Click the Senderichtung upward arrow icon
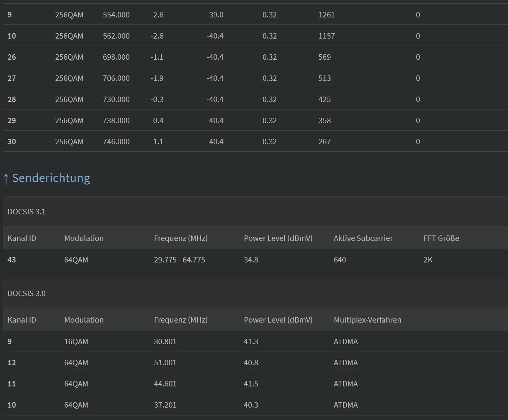508x420 pixels. click(x=6, y=179)
